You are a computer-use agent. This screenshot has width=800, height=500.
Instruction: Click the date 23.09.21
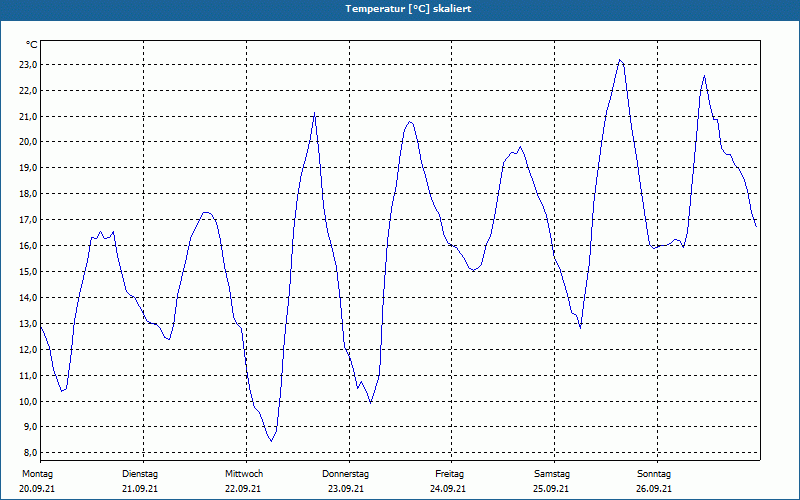coord(346,489)
